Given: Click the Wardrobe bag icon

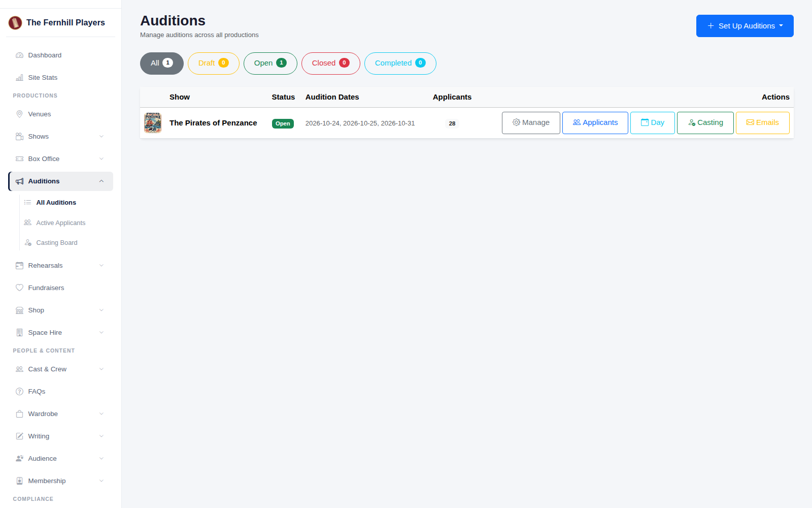Looking at the screenshot, I should 19,414.
